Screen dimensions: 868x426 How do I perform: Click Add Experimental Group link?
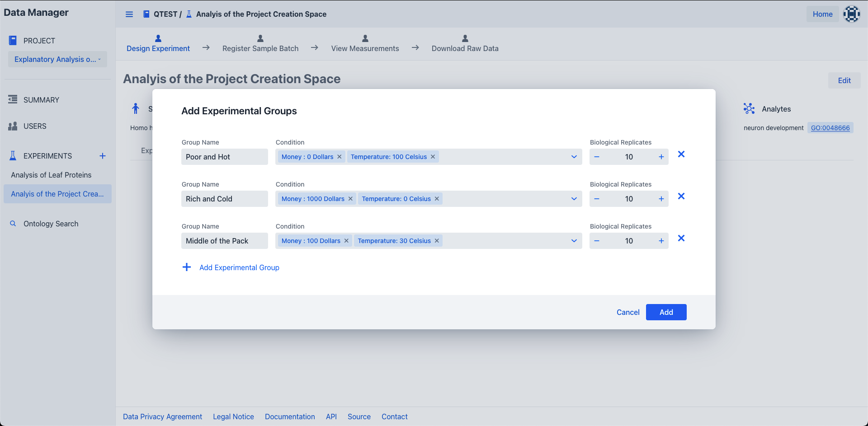coord(239,267)
